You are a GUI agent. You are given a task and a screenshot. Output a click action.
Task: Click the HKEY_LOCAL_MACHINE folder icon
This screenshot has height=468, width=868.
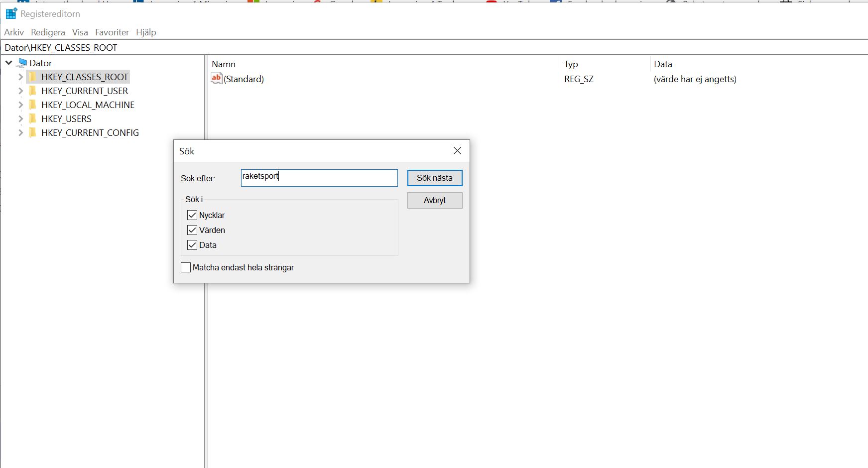click(x=33, y=105)
